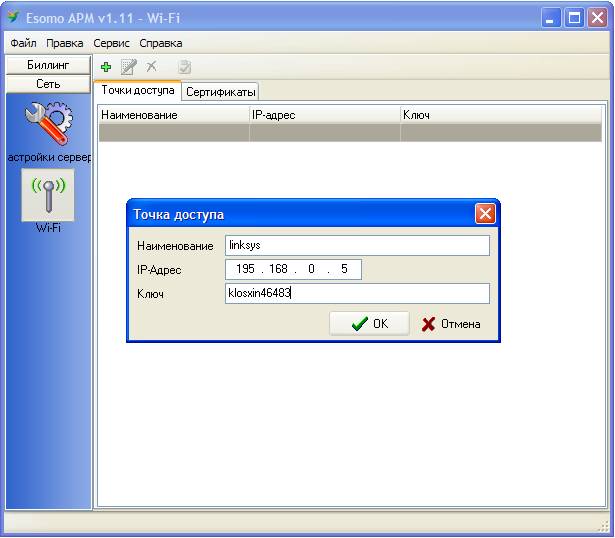Screen dimensions: 615x538
Task: Open server settings wrench-and-gear icon
Action: [x=49, y=123]
